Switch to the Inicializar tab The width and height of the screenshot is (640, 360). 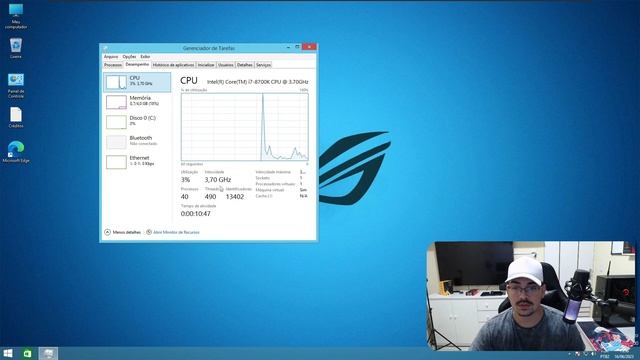coord(206,65)
